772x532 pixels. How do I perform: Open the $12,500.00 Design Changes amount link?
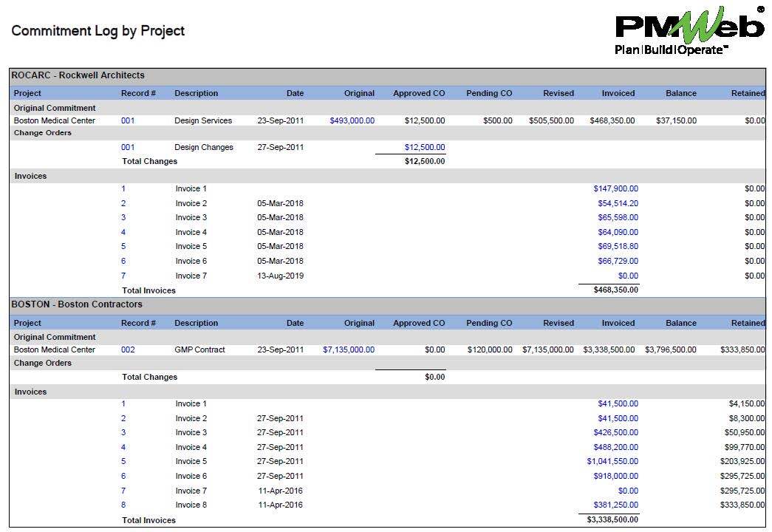(x=424, y=147)
